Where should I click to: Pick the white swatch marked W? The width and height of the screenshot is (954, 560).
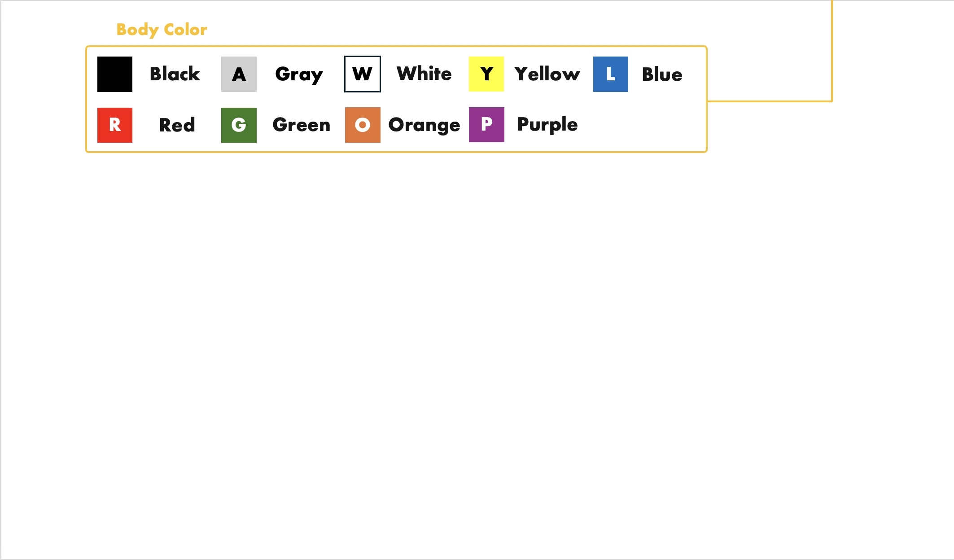coord(363,74)
